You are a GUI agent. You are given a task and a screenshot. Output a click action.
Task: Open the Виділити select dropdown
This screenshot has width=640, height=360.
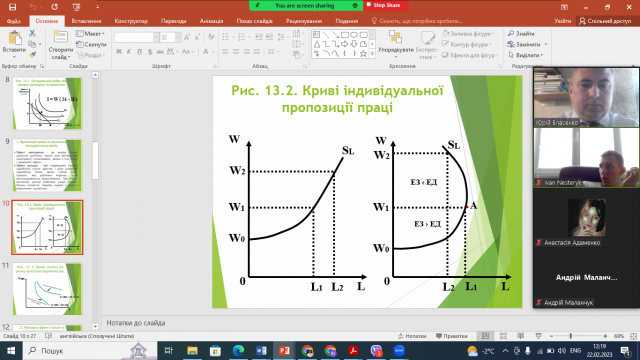(526, 55)
